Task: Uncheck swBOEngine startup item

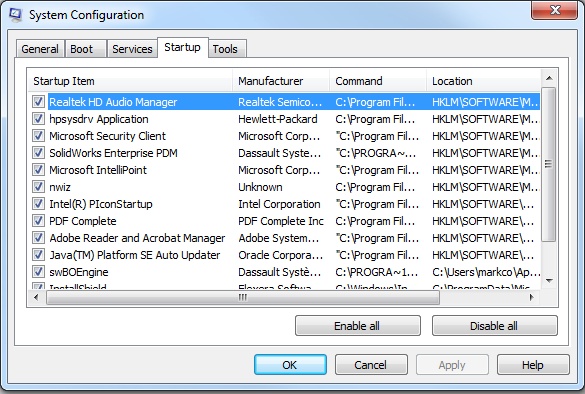Action: [38, 272]
